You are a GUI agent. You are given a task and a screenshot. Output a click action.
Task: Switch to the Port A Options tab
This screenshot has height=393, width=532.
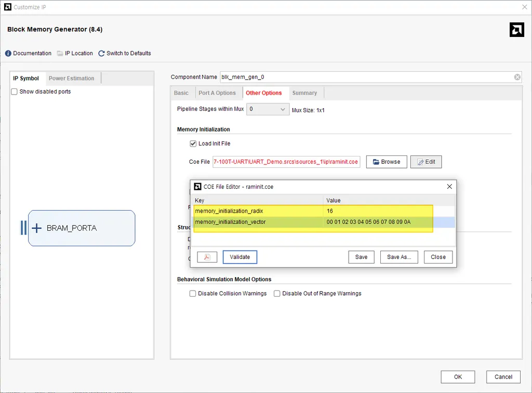tap(217, 93)
